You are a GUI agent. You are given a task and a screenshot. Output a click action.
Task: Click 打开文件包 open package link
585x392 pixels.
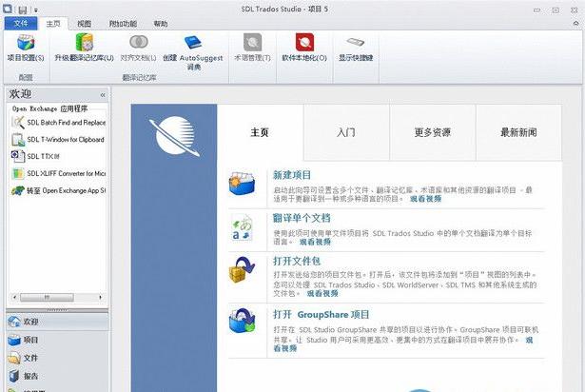297,261
